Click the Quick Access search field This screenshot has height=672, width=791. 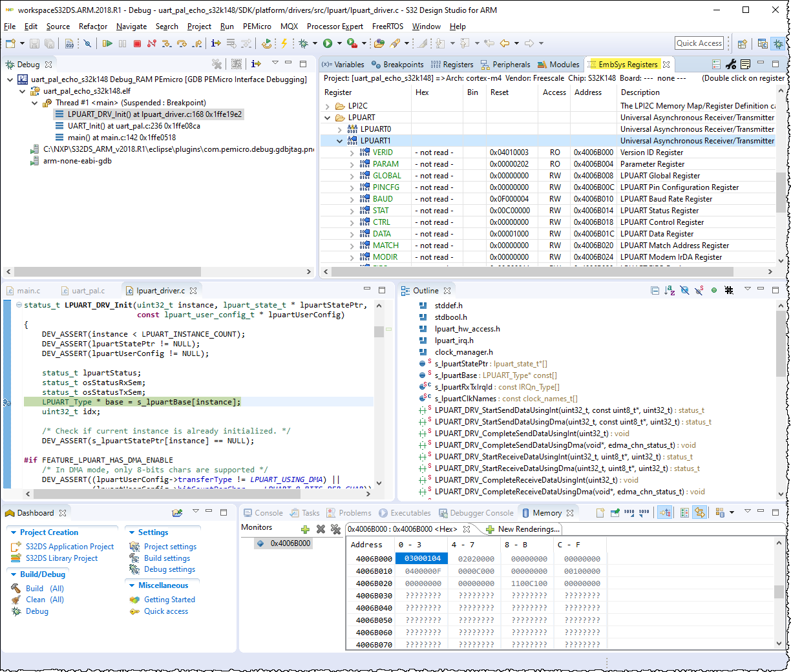(x=699, y=43)
